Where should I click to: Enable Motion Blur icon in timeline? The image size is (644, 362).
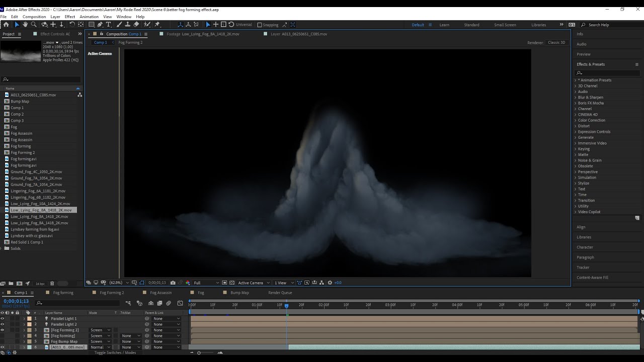[x=169, y=303]
